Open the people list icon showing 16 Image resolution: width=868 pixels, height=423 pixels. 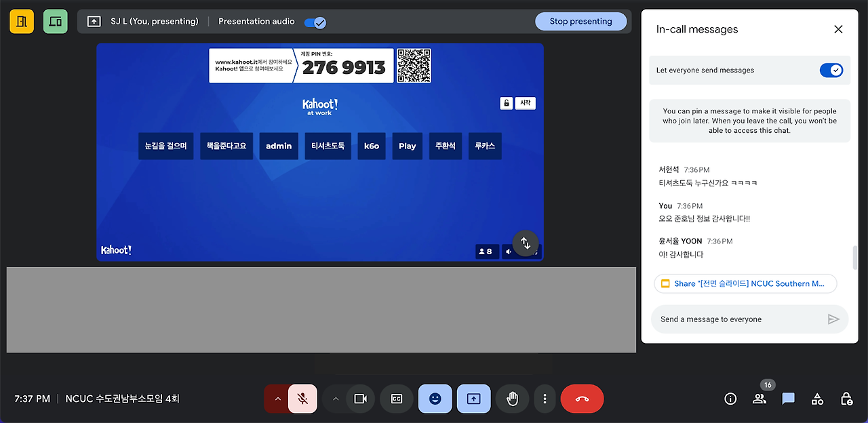759,399
